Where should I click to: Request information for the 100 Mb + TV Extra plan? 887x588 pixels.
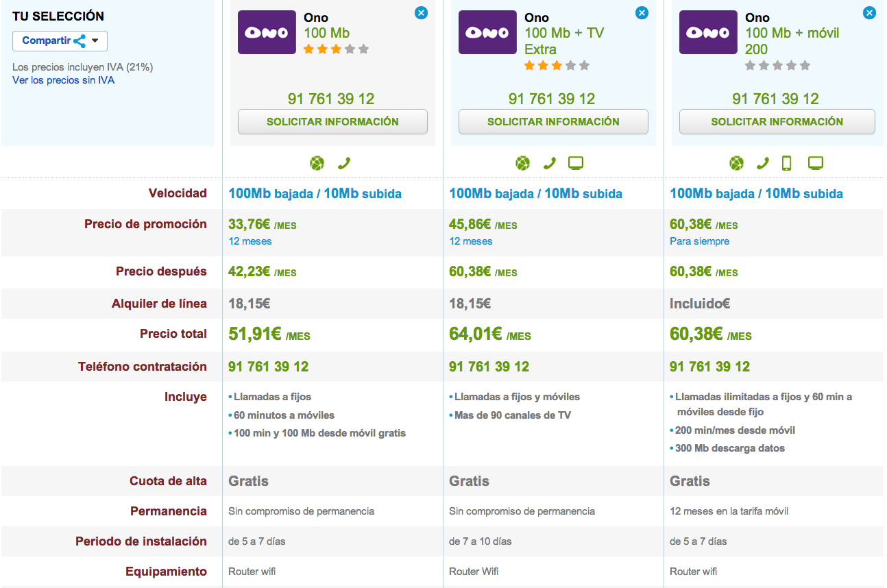pos(553,121)
